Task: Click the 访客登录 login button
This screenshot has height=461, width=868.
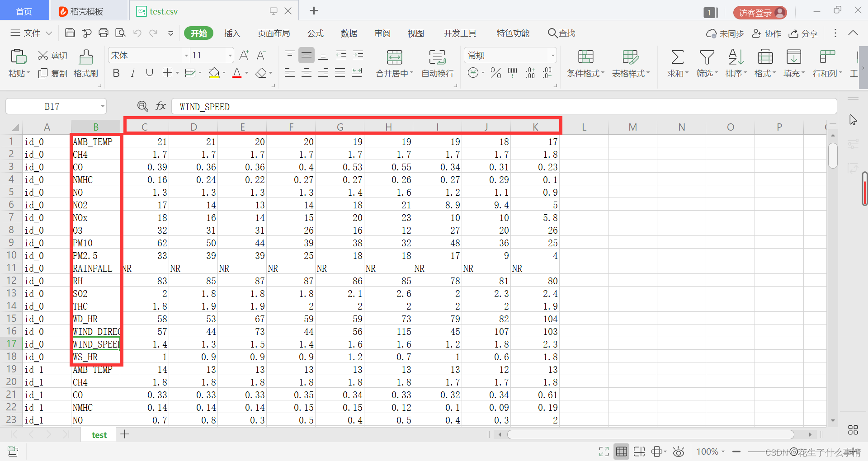Action: (760, 13)
